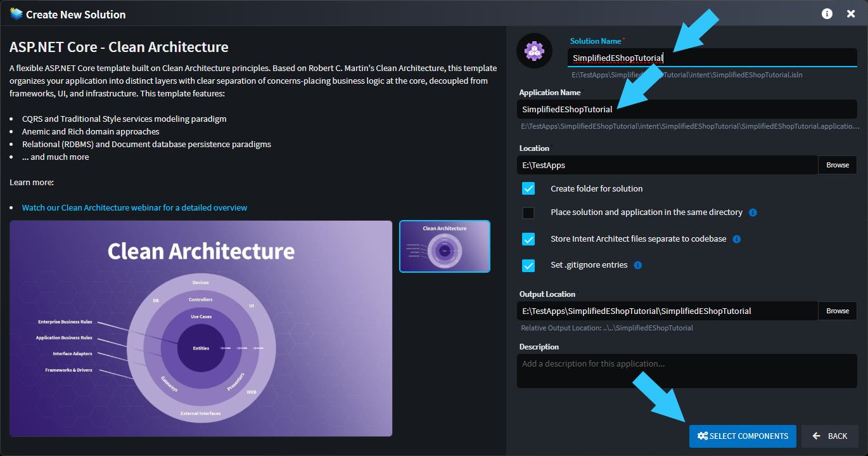The height and width of the screenshot is (456, 868).
Task: Click the '... and much more' bullet
Action: click(56, 157)
